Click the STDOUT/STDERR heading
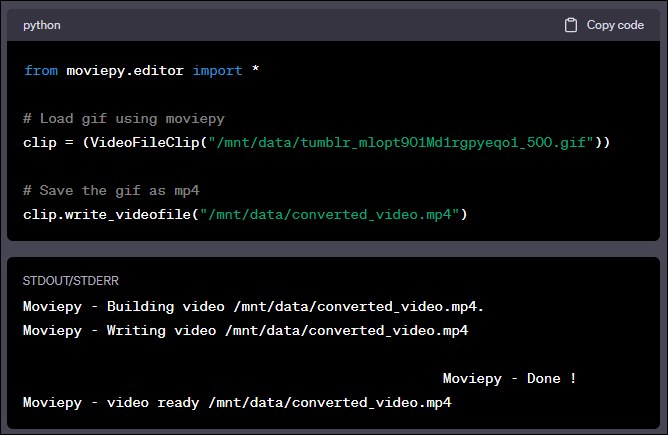This screenshot has width=668, height=435. (x=71, y=281)
